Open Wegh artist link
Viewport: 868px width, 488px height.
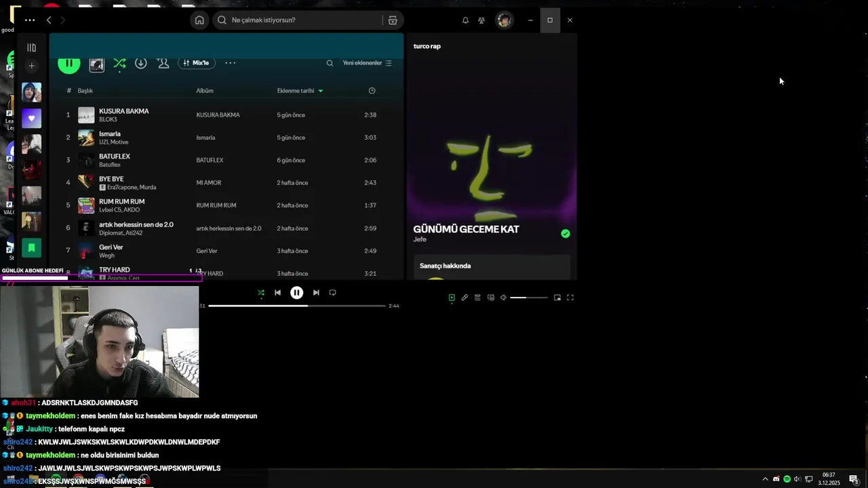tap(106, 256)
